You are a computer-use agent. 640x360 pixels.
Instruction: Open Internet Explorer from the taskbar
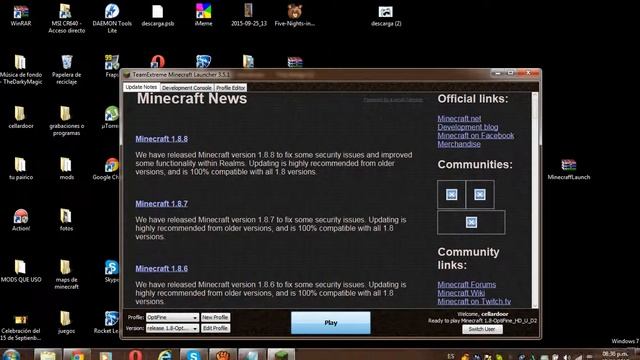click(x=164, y=354)
